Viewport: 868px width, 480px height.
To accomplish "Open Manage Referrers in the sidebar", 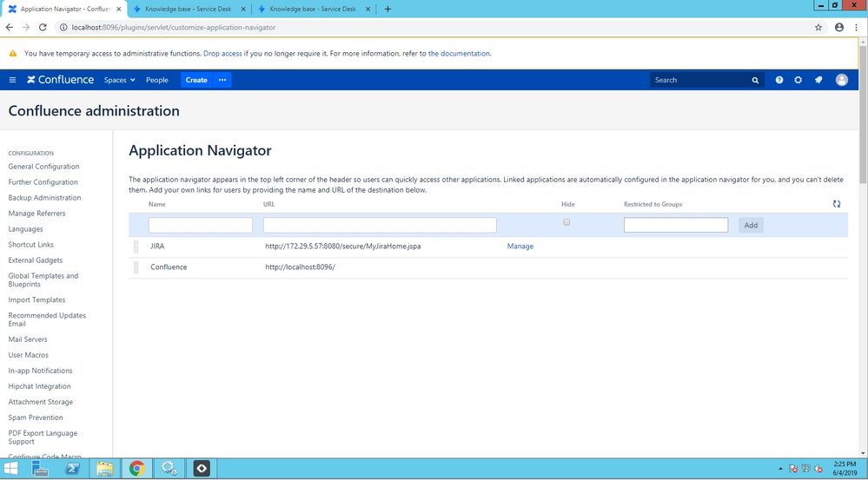I will pyautogui.click(x=37, y=214).
